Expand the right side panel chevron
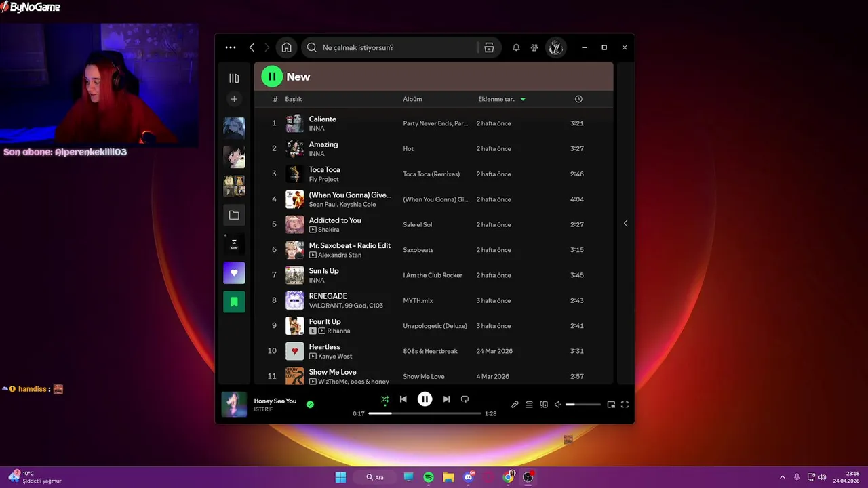The image size is (868, 488). (x=625, y=223)
